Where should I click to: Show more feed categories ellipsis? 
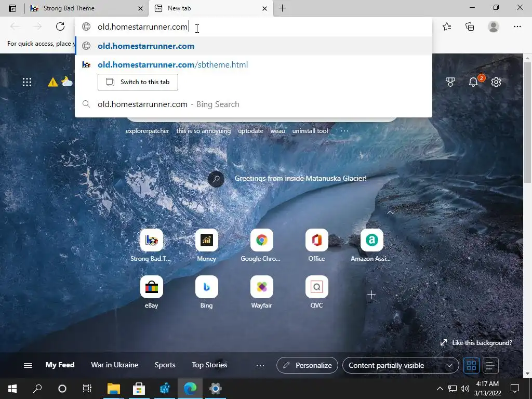[260, 365]
